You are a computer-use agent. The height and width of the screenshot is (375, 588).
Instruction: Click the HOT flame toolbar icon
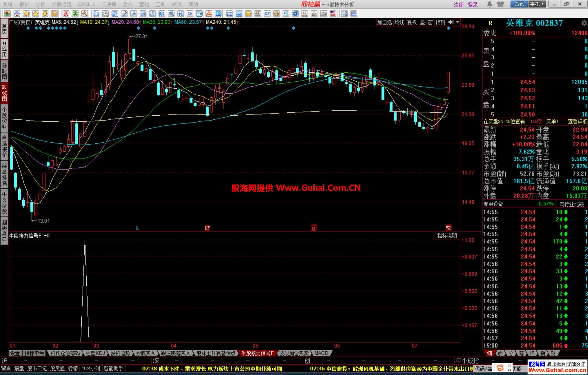(x=209, y=14)
